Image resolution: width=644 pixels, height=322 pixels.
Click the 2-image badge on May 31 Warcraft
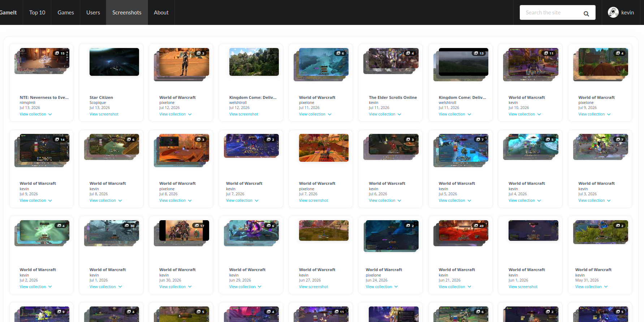click(x=619, y=226)
